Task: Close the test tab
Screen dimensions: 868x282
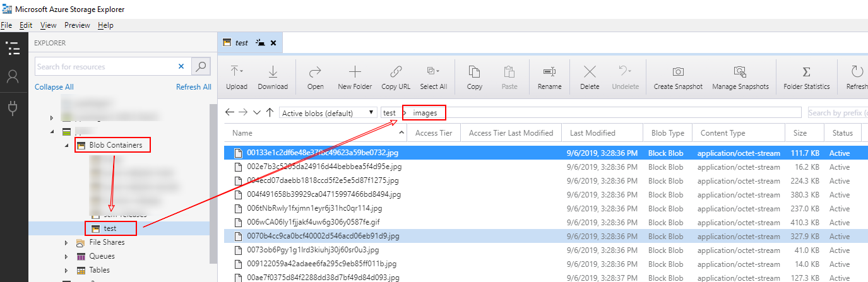Action: (273, 43)
